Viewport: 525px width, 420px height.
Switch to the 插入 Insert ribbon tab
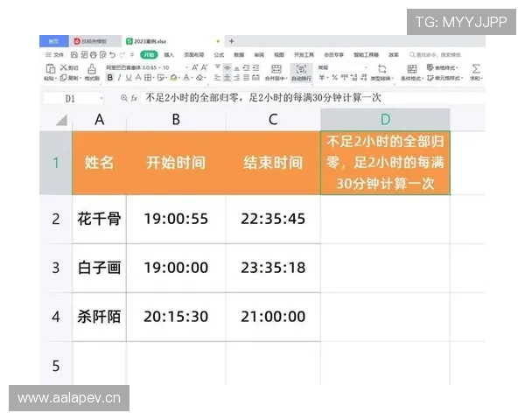click(x=169, y=55)
